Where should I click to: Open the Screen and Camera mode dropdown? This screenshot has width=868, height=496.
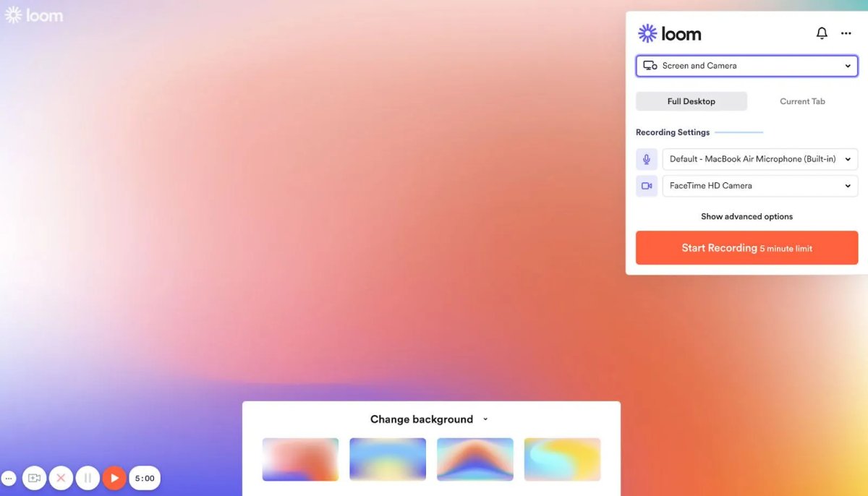(x=746, y=66)
